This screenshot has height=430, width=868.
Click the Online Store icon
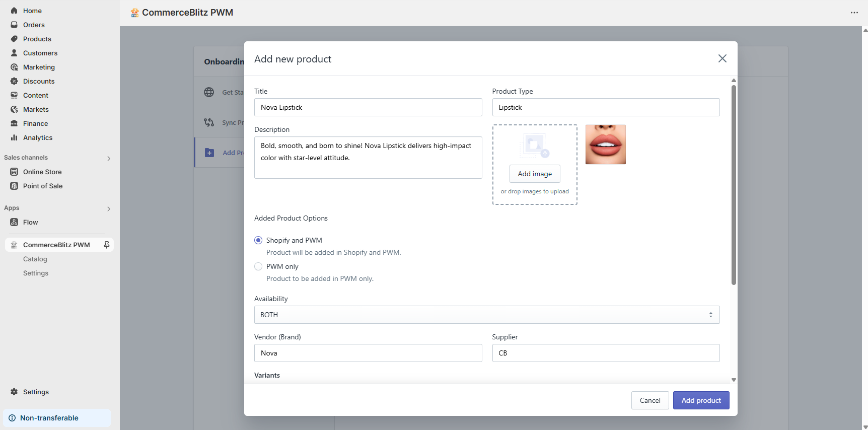[x=14, y=172]
